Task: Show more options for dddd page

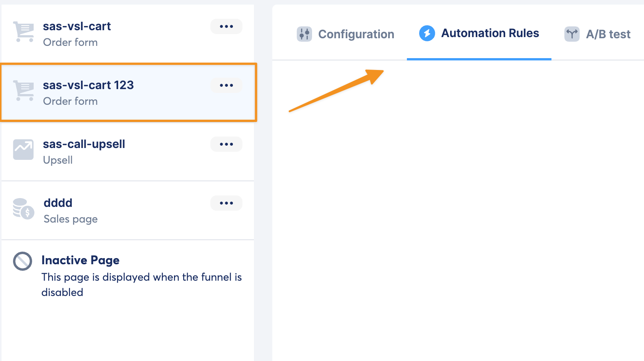Action: [x=226, y=203]
